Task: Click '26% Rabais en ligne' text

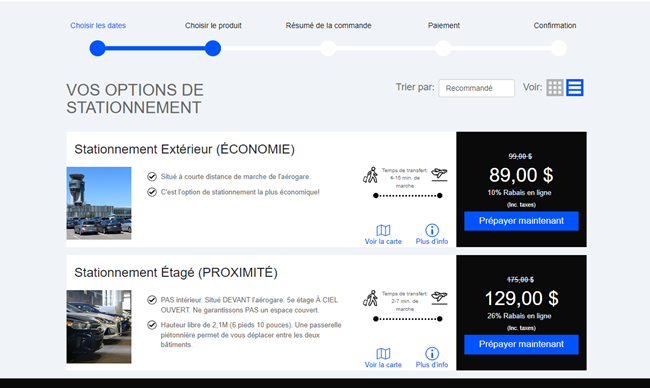Action: click(519, 316)
